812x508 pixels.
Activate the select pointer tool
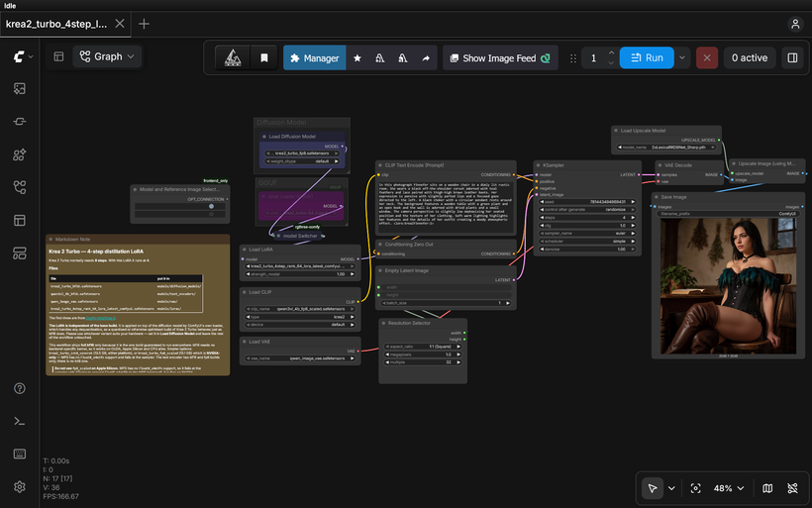(x=653, y=488)
